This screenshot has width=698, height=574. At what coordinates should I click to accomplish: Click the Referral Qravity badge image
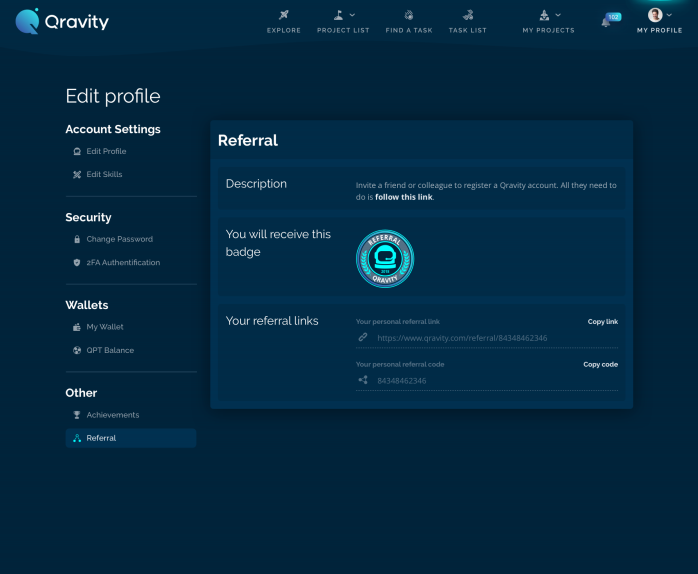(385, 259)
